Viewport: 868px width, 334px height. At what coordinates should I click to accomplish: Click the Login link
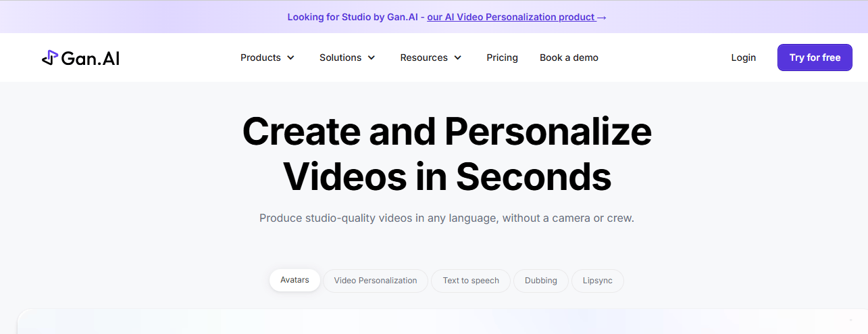743,58
